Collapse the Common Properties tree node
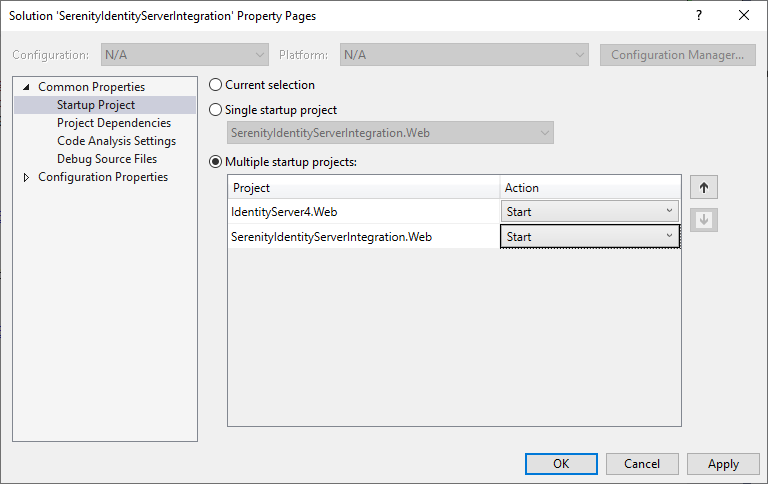Screen dimensions: 768x484 pyautogui.click(x=26, y=87)
